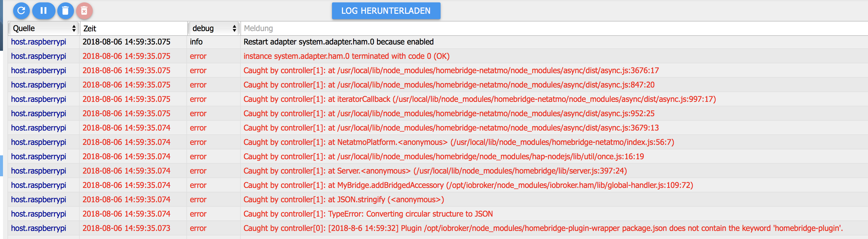Select the error line ending async.js:847:20
868x239 pixels.
pos(449,85)
